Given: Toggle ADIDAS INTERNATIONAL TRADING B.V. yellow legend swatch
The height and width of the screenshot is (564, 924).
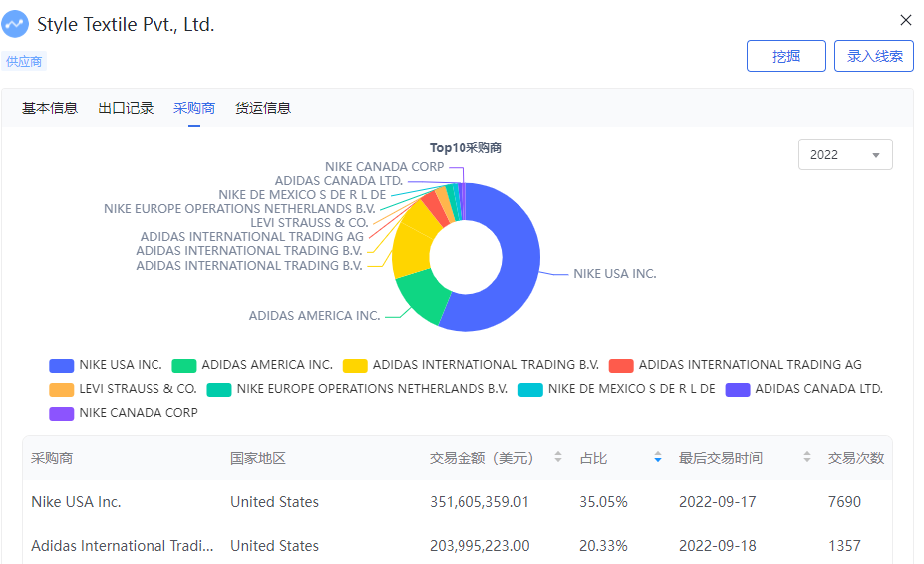Looking at the screenshot, I should 355,366.
